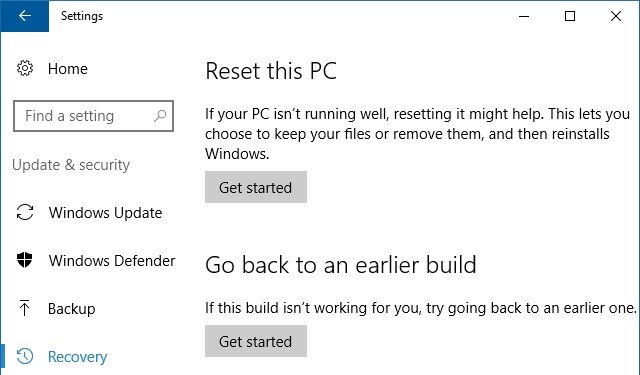The image size is (640, 375).
Task: Click the Settings title text
Action: pyautogui.click(x=82, y=16)
